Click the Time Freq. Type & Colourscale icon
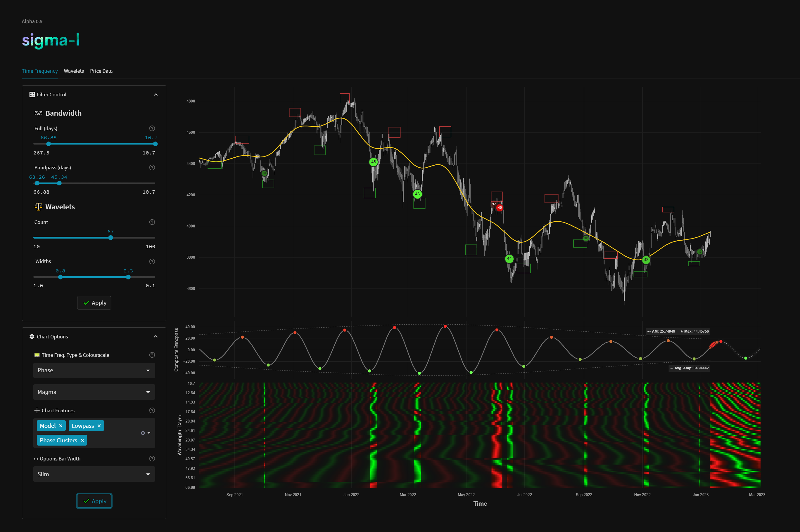The height and width of the screenshot is (532, 800). click(37, 355)
